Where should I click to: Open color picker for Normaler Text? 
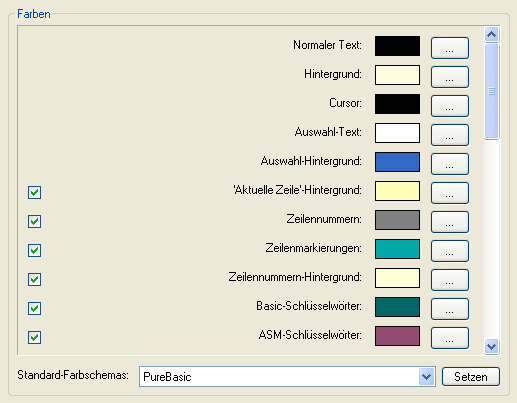pos(450,48)
